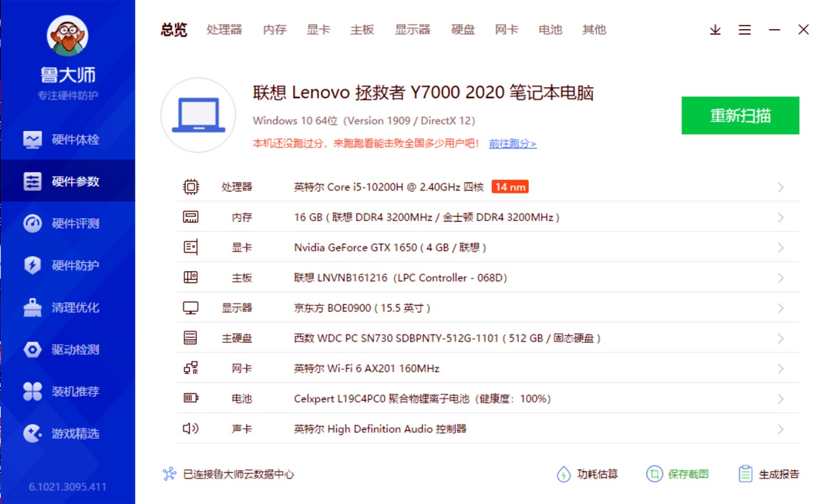The image size is (824, 504).
Task: Click 功耗估算 power estimate icon
Action: [563, 474]
